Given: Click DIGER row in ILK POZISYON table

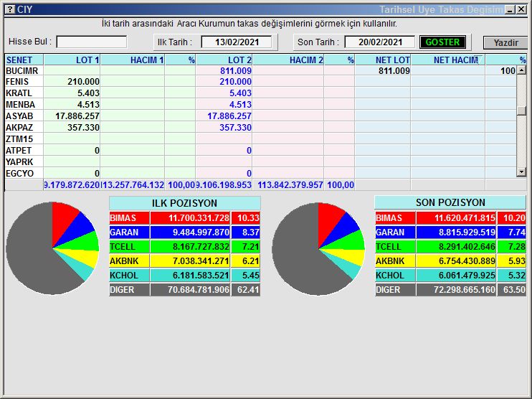Looking at the screenshot, I should coord(184,290).
